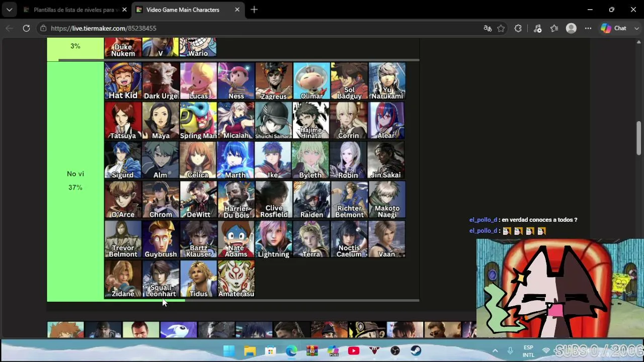Open the browser extensions menu

click(x=518, y=28)
